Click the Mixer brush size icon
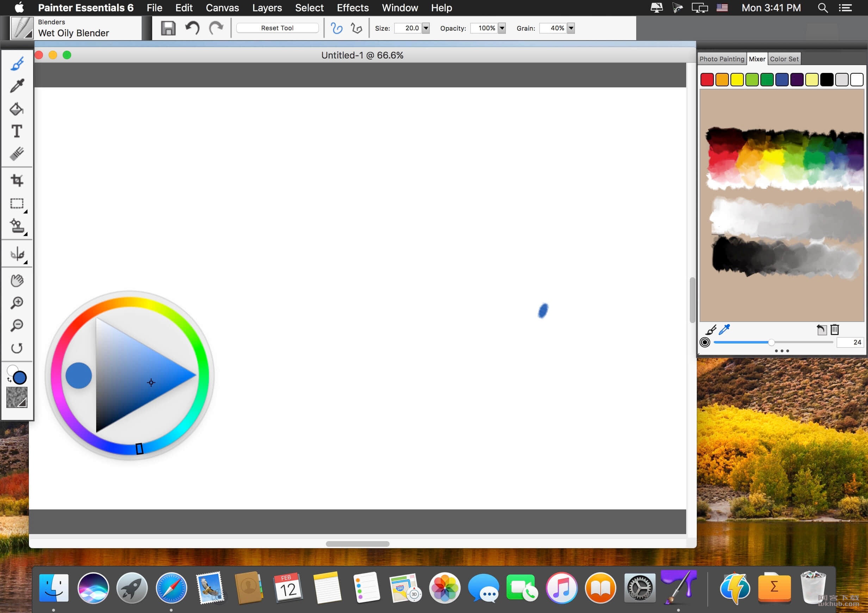This screenshot has height=613, width=868. tap(705, 342)
